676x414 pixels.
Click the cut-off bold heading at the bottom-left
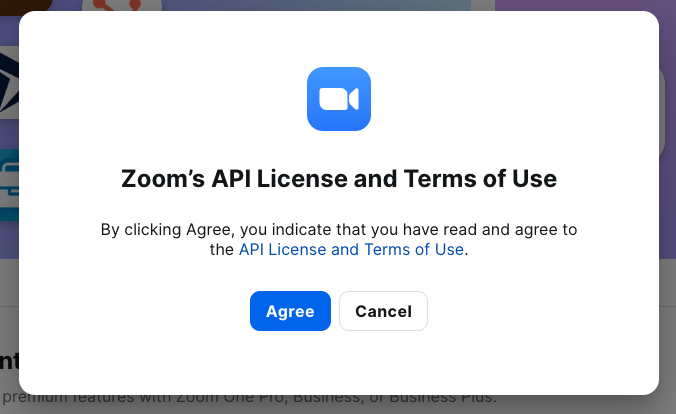9,361
